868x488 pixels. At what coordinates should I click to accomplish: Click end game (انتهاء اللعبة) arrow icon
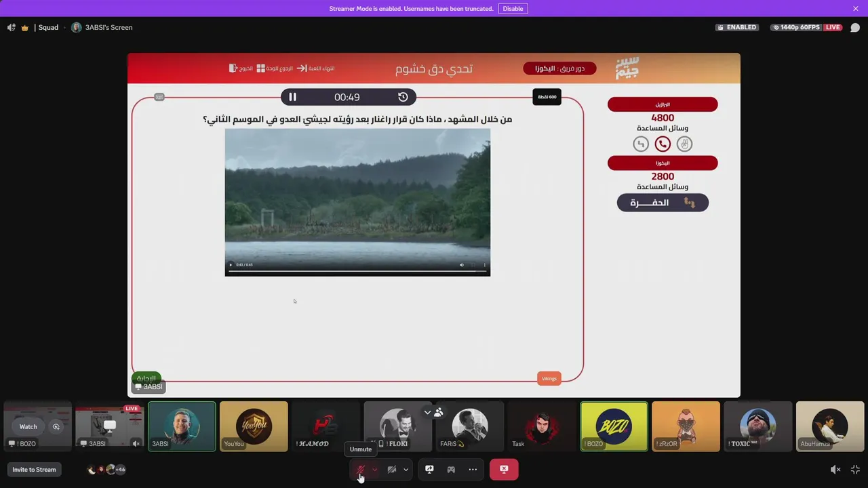[x=302, y=68]
